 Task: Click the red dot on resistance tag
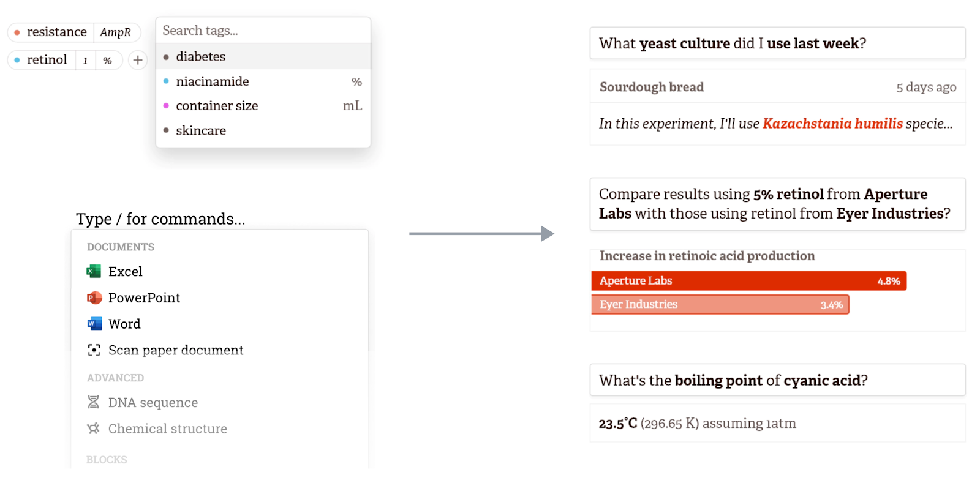[17, 32]
